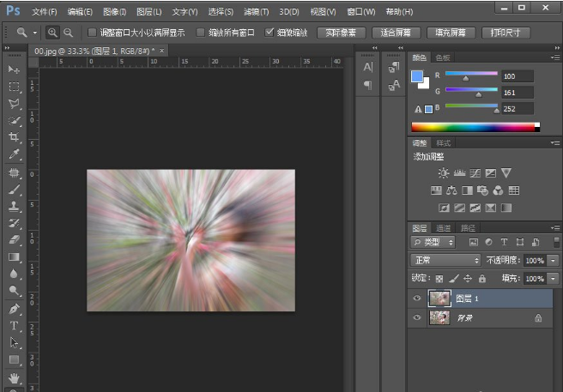
Task: Click the 适合屏幕 button
Action: click(x=395, y=33)
